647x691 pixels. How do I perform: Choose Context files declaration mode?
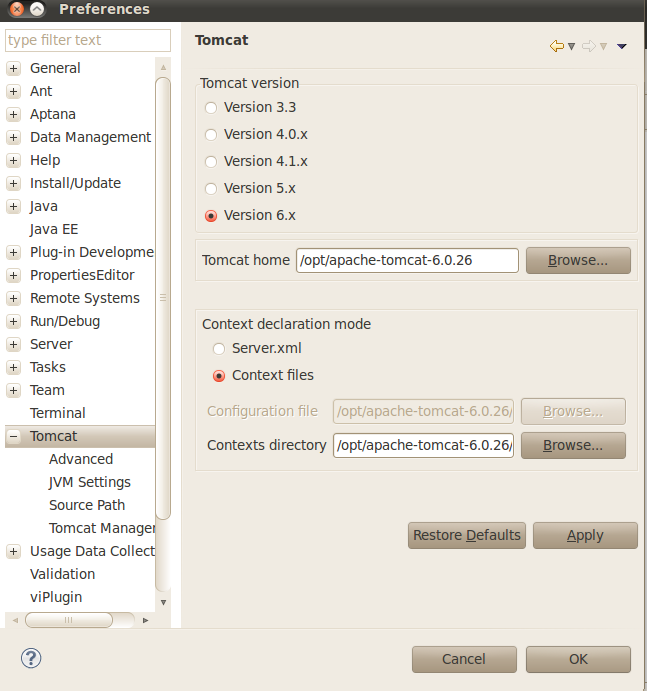(x=219, y=376)
